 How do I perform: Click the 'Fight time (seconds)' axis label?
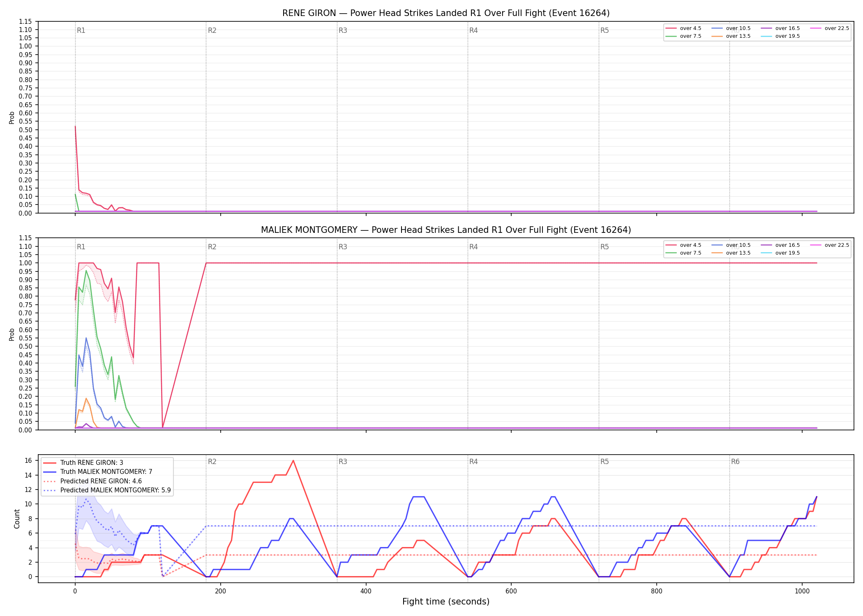click(x=446, y=602)
